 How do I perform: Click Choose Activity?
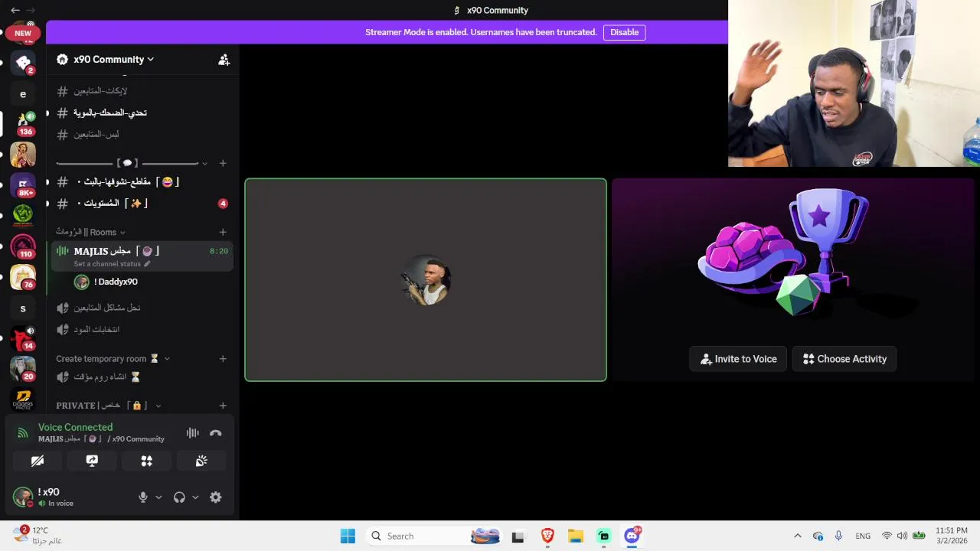point(844,359)
